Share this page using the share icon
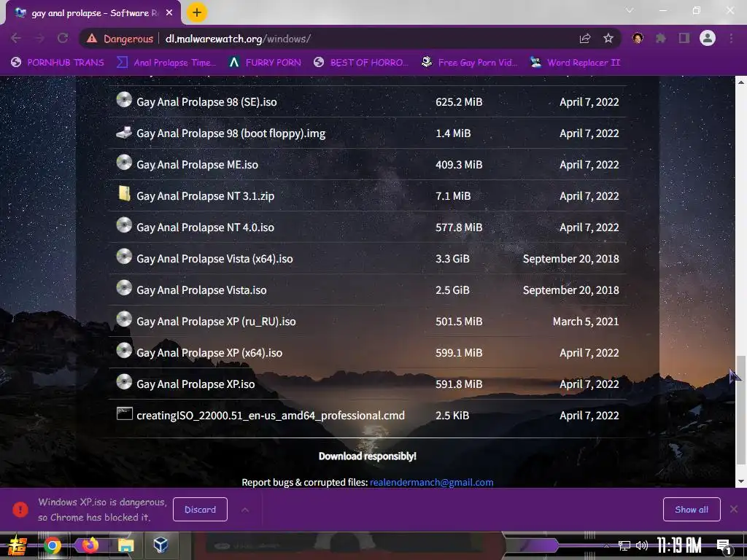Viewport: 747px width, 560px height. coord(585,39)
